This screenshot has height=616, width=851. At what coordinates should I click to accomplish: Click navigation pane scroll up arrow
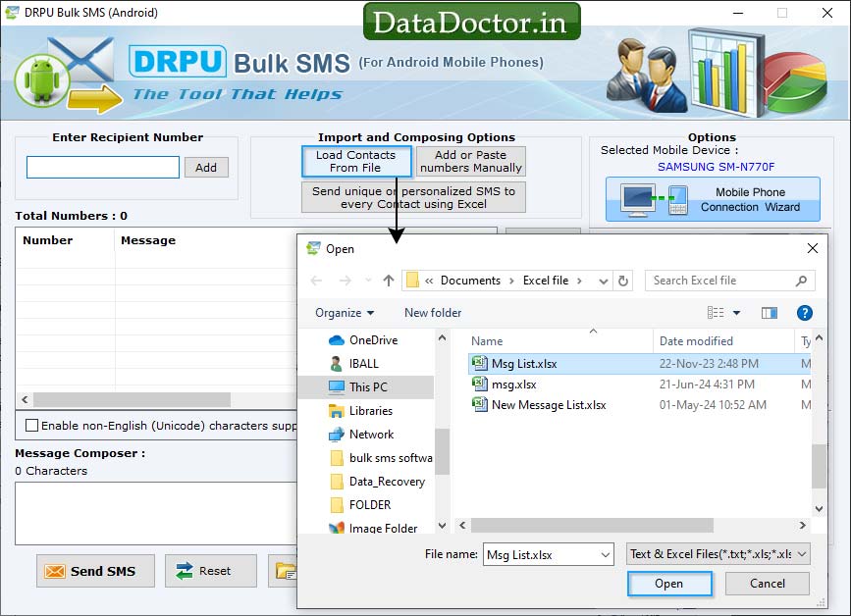442,337
